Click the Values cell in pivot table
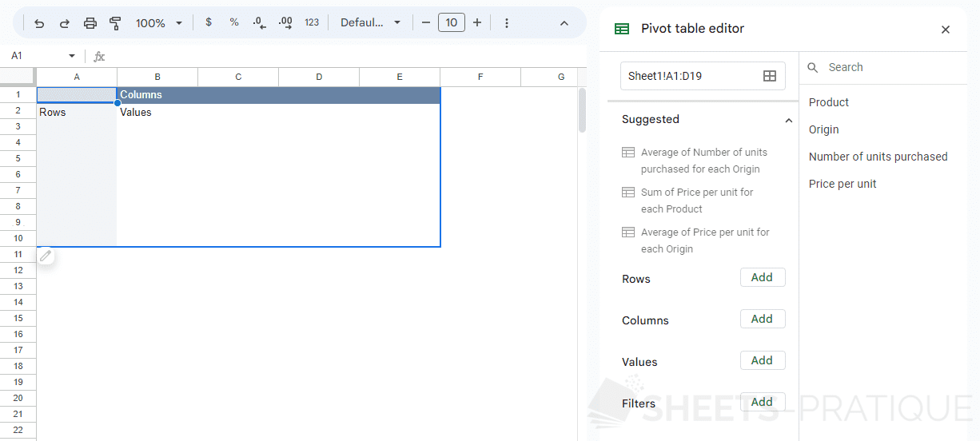Image resolution: width=980 pixels, height=441 pixels. (157, 113)
